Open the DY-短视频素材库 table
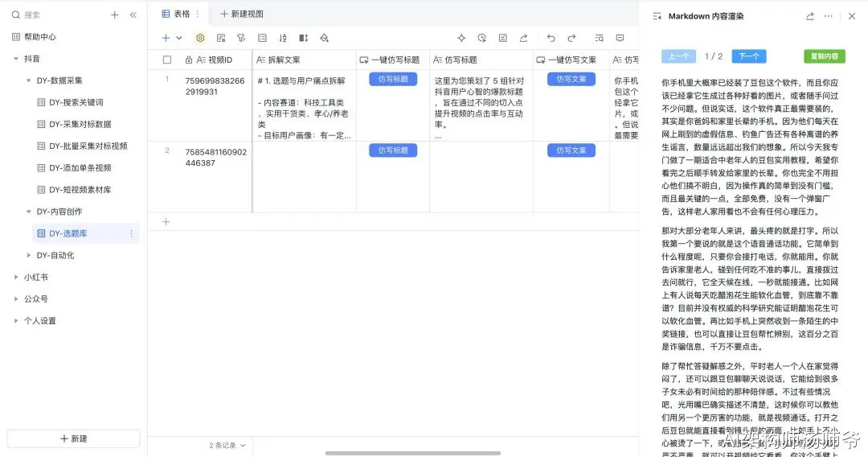This screenshot has width=868, height=457. [80, 189]
